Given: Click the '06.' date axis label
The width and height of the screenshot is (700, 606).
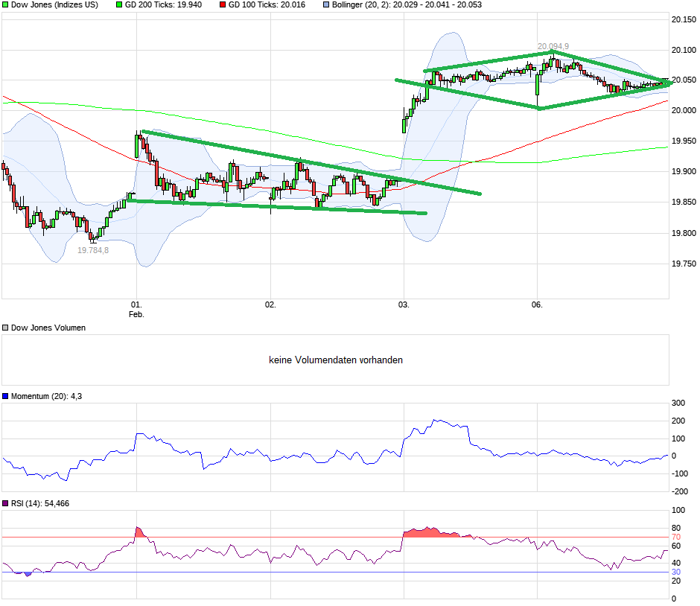Looking at the screenshot, I should pos(537,304).
